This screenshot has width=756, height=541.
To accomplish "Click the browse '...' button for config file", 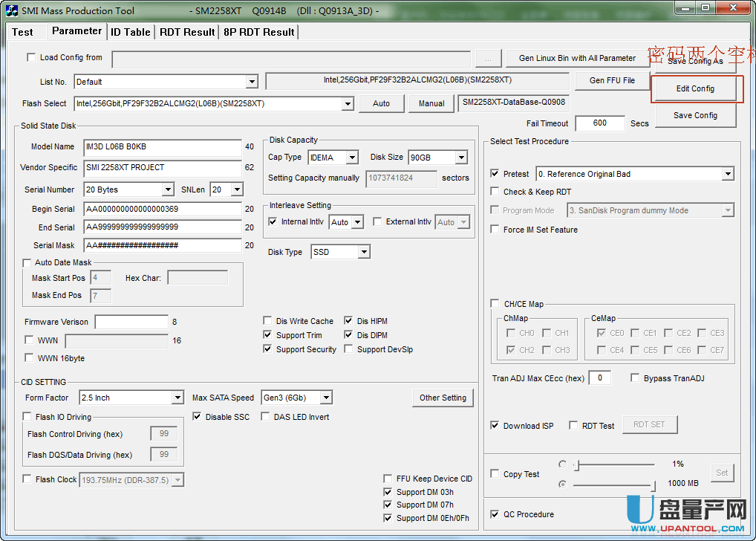I will (487, 59).
